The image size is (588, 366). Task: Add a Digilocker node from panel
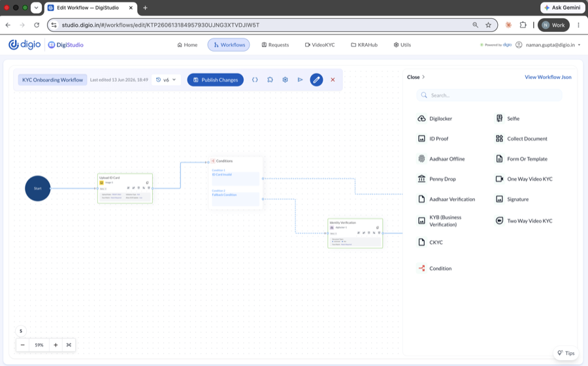pos(434,118)
